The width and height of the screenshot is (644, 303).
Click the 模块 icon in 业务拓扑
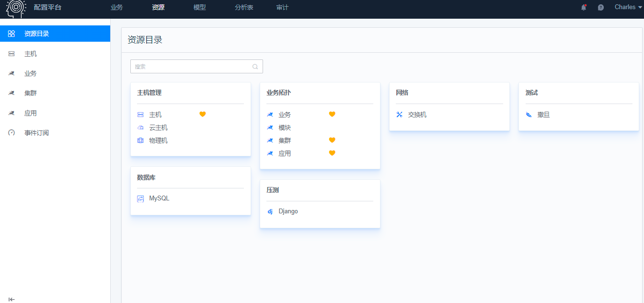[270, 128]
